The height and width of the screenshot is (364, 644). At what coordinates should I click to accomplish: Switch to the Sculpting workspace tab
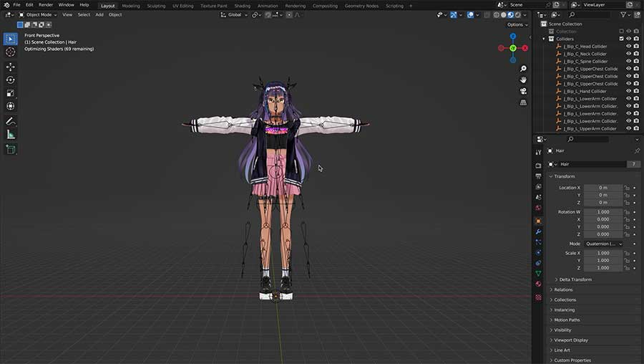(x=156, y=6)
